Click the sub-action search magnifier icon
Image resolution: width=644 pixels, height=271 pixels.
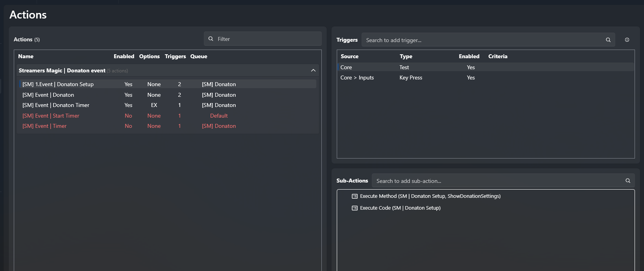pyautogui.click(x=627, y=181)
